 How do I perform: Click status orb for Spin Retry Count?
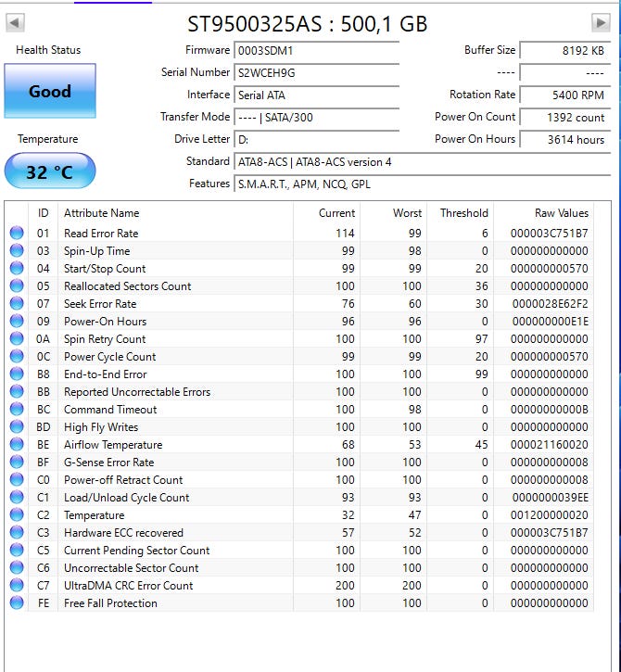[x=17, y=338]
